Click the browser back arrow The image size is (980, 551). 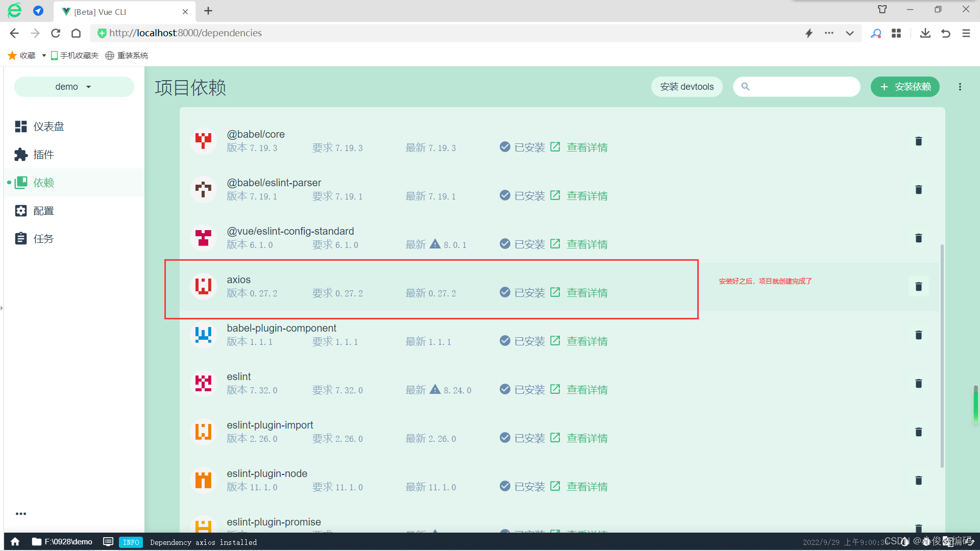pos(14,33)
